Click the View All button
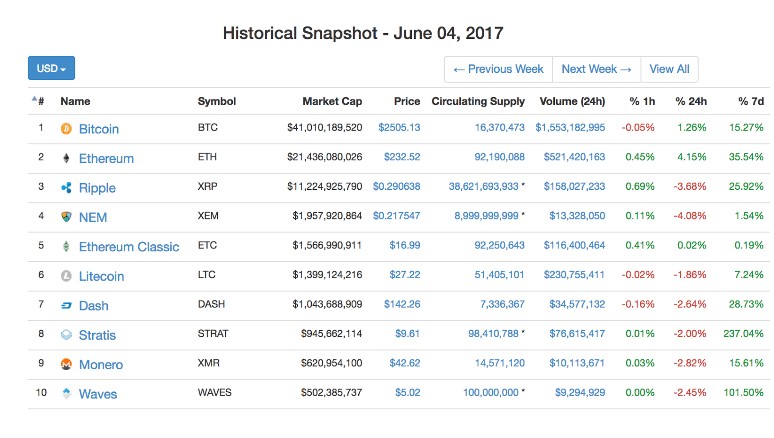774x438 pixels. point(669,69)
